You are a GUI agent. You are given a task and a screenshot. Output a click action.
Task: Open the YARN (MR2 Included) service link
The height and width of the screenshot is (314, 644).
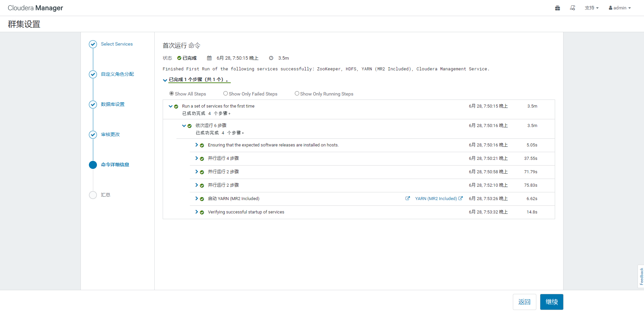coord(436,199)
